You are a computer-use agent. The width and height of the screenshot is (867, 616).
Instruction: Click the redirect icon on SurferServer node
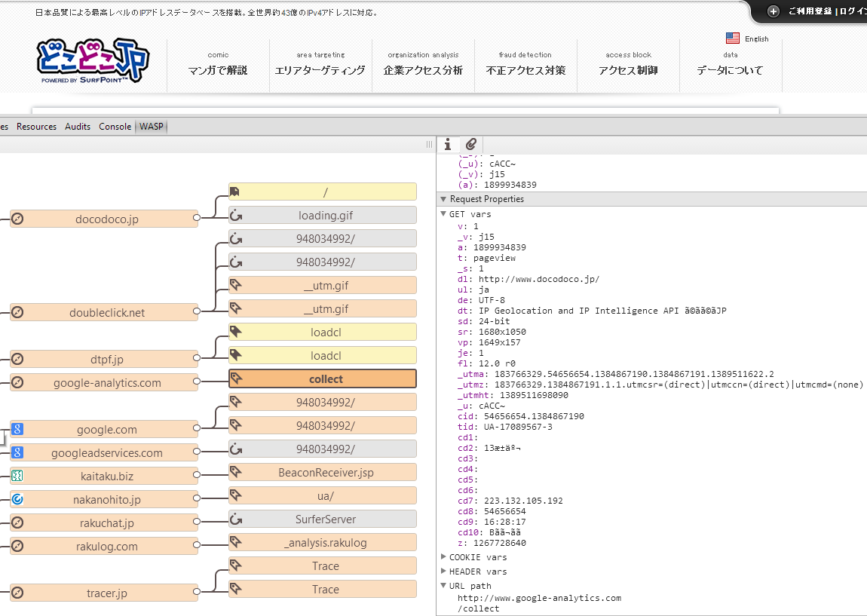tap(236, 519)
